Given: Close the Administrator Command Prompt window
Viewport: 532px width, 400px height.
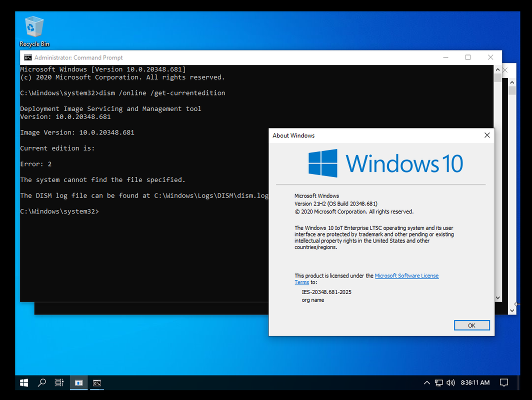Looking at the screenshot, I should click(x=490, y=57).
